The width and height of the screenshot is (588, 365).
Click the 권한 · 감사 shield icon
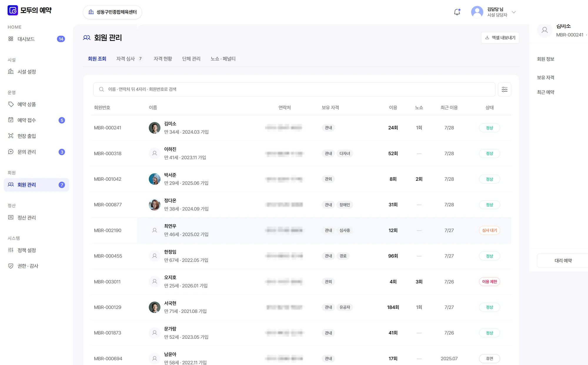[x=11, y=266]
